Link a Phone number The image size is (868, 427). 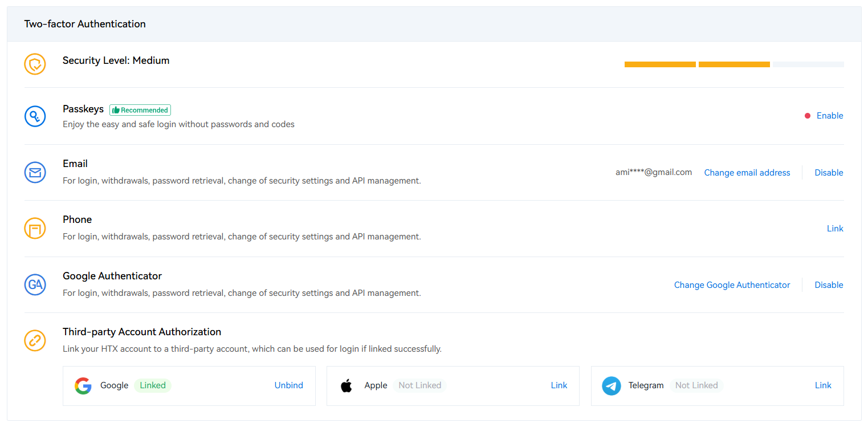[835, 229]
